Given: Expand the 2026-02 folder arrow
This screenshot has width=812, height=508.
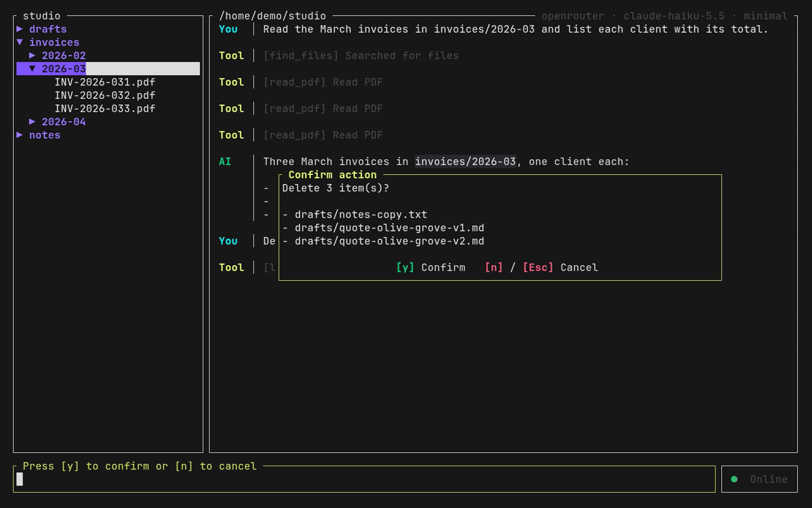Looking at the screenshot, I should (x=32, y=55).
